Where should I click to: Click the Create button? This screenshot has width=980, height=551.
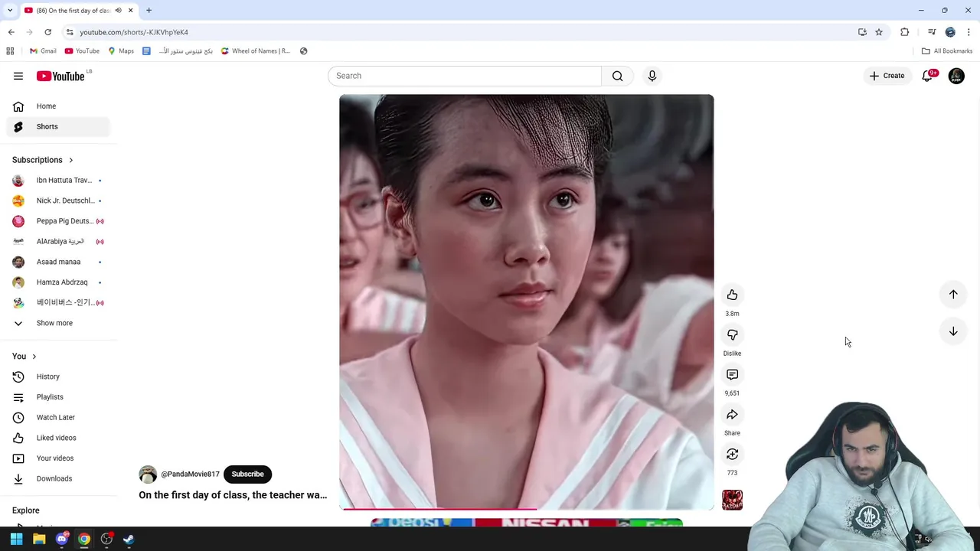click(x=887, y=76)
